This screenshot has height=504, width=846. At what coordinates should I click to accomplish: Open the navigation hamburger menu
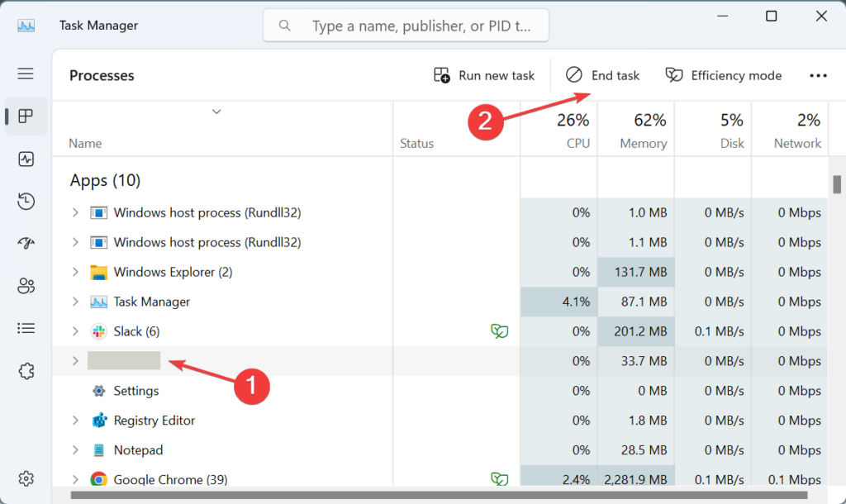click(x=26, y=74)
